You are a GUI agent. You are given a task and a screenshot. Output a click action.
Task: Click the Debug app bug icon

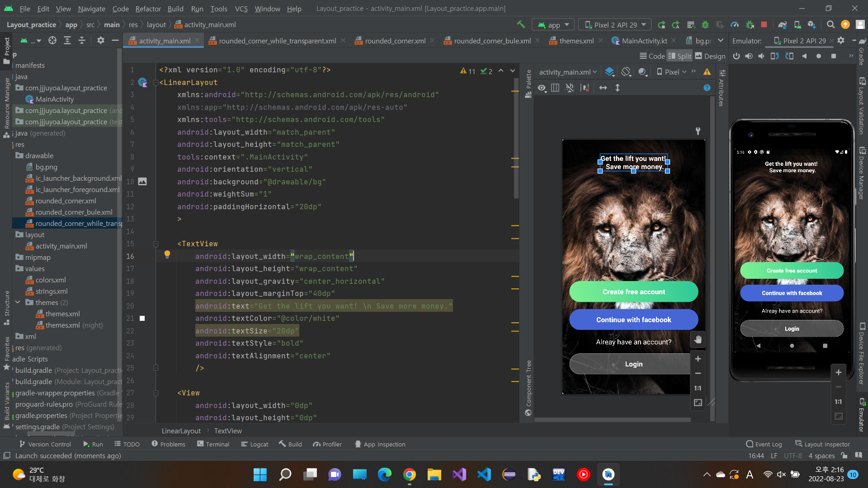pos(705,25)
